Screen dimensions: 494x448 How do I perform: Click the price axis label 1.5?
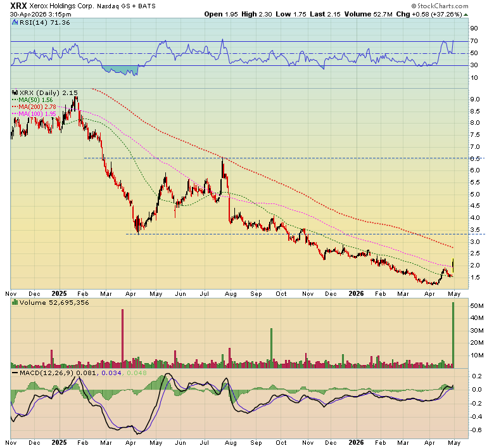pos(475,278)
